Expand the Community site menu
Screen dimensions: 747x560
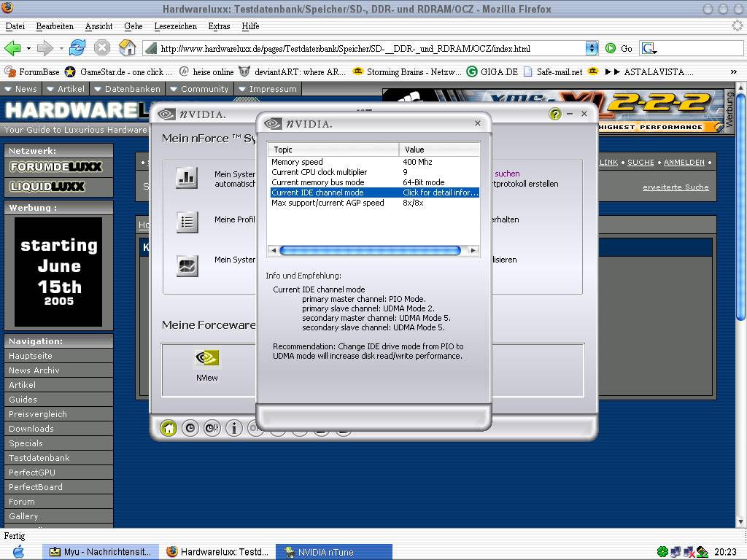199,88
